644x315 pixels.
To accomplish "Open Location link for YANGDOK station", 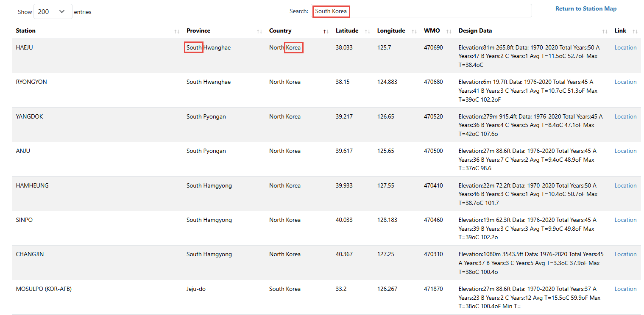I will tap(625, 117).
